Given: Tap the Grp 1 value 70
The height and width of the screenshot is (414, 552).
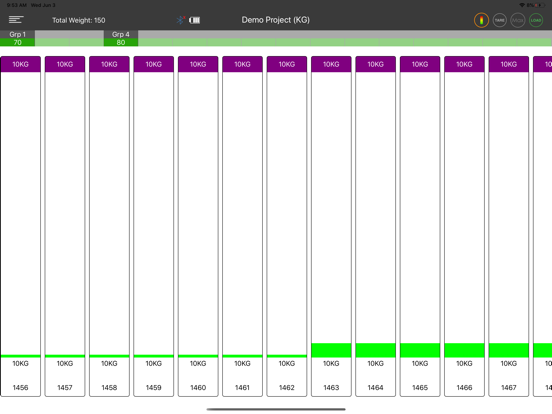Looking at the screenshot, I should 17,42.
